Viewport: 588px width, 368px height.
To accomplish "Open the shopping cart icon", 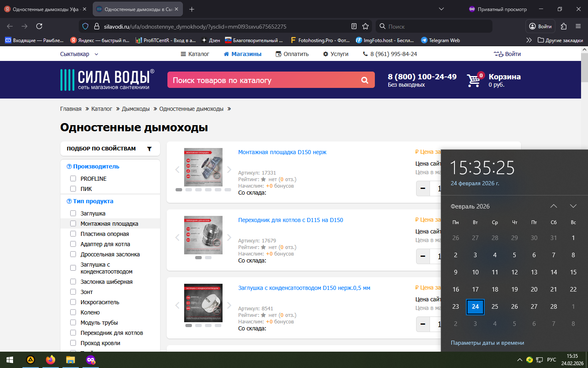I will tap(474, 80).
